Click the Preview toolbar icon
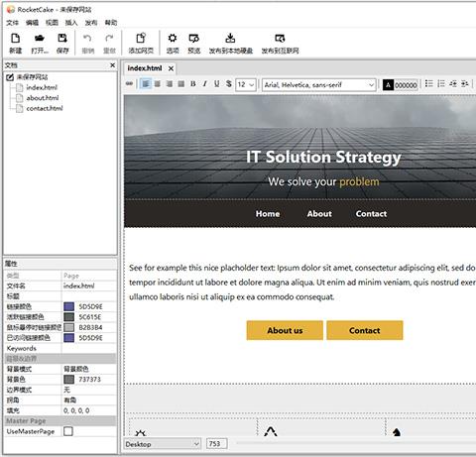The height and width of the screenshot is (457, 476). (x=194, y=39)
